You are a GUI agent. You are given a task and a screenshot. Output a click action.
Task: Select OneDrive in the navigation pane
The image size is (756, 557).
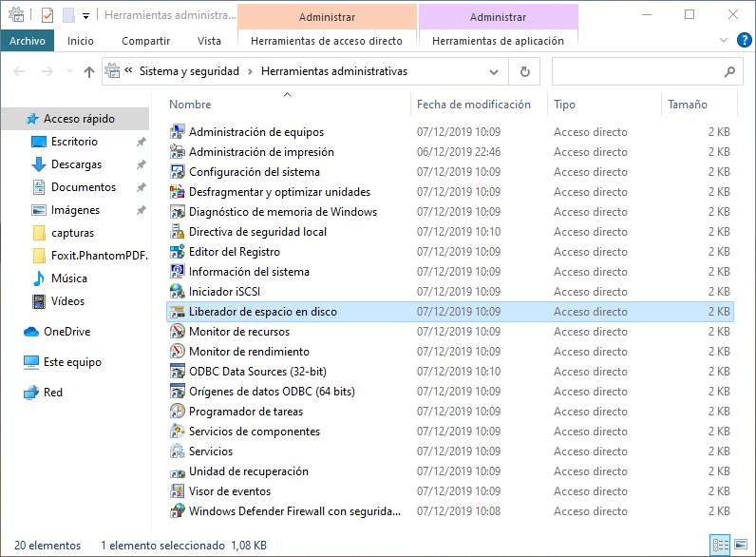[66, 332]
